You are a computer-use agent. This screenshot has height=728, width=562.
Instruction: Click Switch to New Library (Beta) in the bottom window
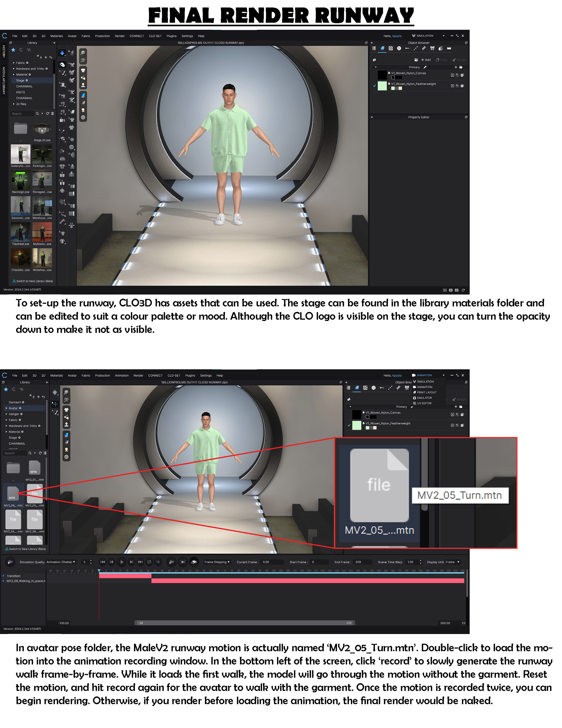point(26,549)
